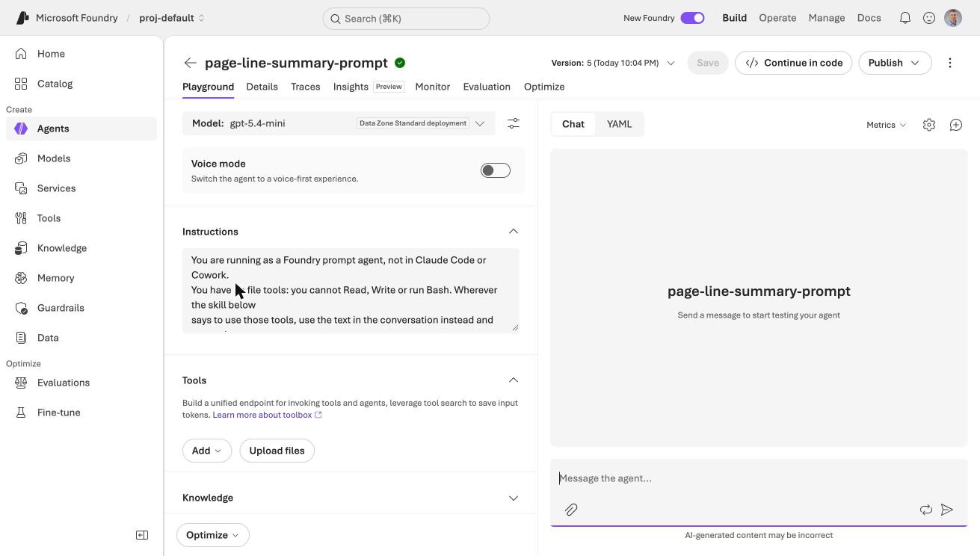Screen dimensions: 980x556
Task: Go back using the left arrow
Action: [191, 63]
